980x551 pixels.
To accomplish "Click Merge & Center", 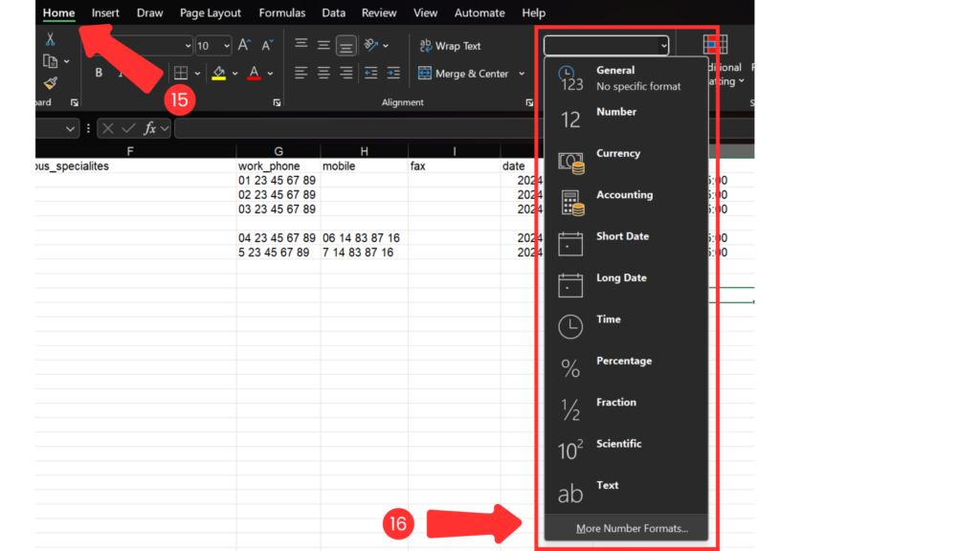I will 463,73.
